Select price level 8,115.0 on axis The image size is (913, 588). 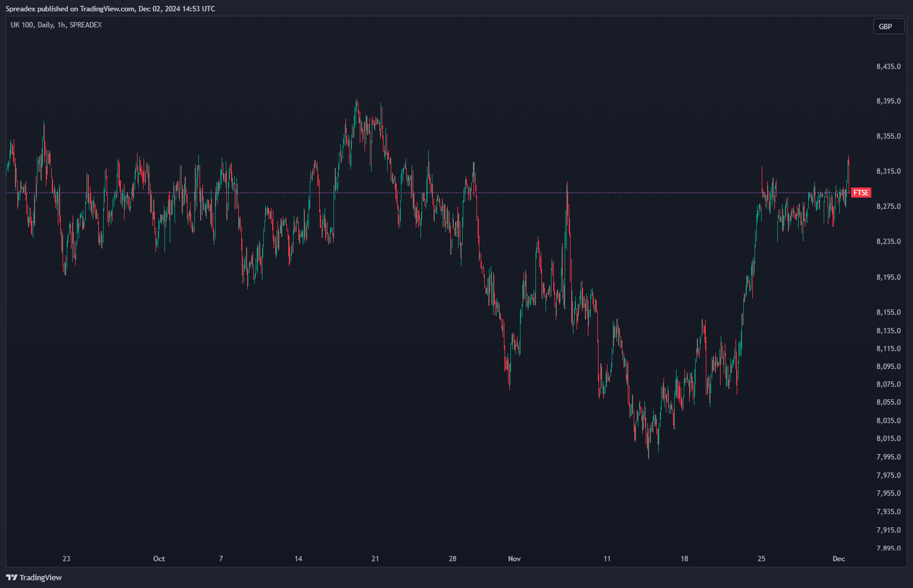pyautogui.click(x=889, y=349)
